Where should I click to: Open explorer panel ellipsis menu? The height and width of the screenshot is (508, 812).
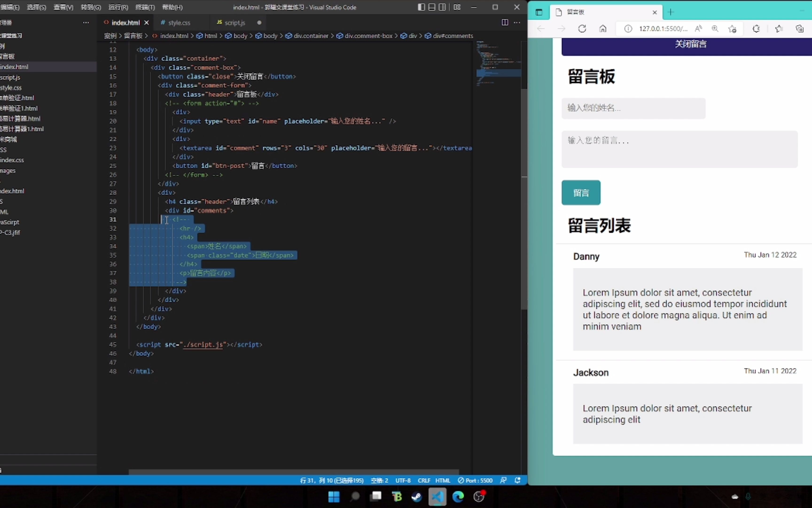[x=86, y=23]
